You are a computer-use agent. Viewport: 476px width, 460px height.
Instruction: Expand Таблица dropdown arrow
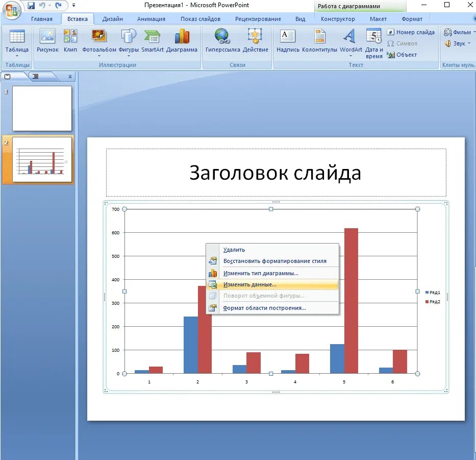tap(17, 56)
